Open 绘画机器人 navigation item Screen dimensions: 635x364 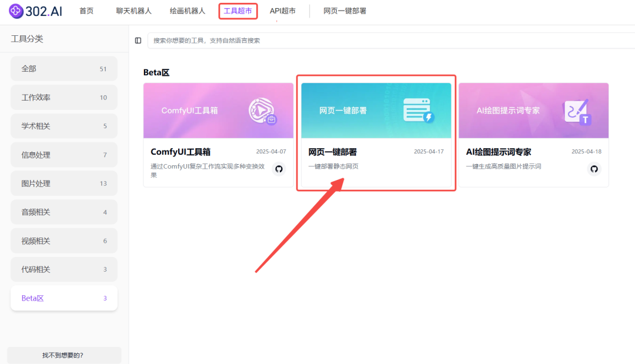click(188, 11)
